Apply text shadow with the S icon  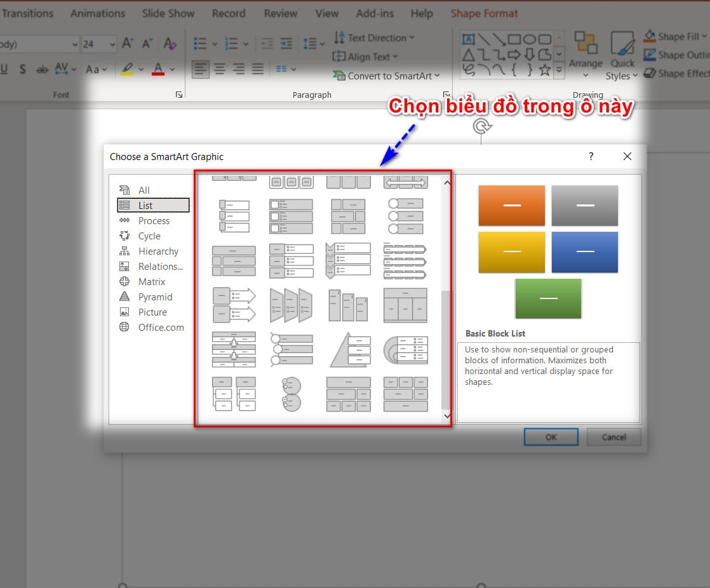coord(22,69)
